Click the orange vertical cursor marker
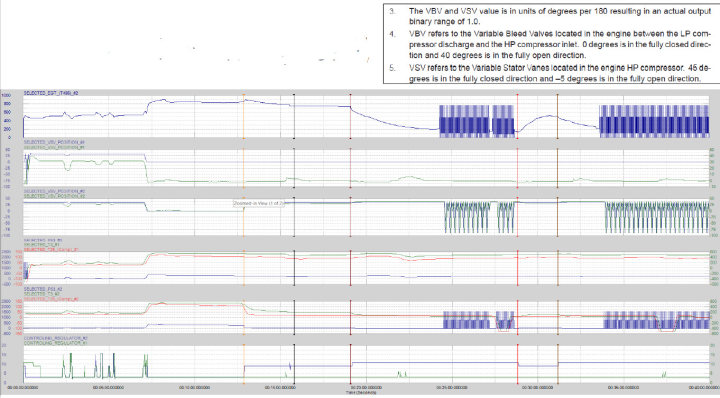Viewport: 720px width, 398px height. click(243, 239)
